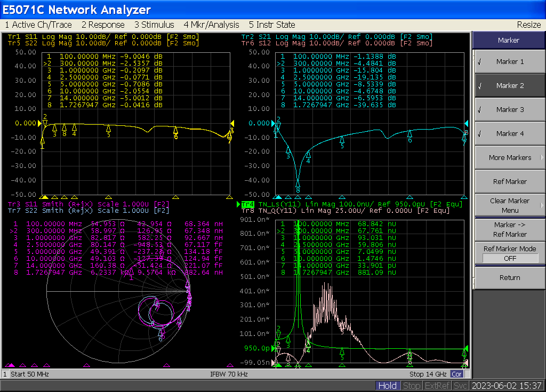The image size is (546, 392).
Task: Click the Stop 14 GHz value
Action: pyautogui.click(x=428, y=374)
